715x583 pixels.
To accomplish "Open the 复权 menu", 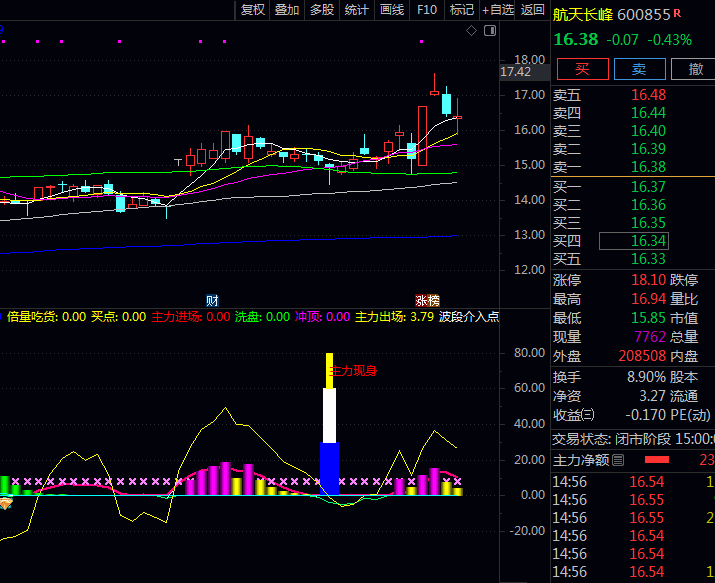I will [253, 10].
